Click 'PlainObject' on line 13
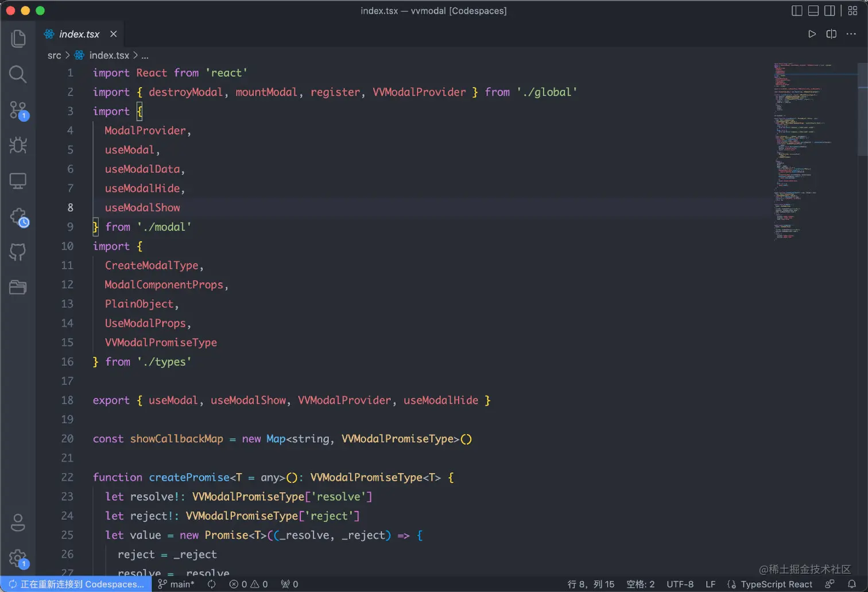The height and width of the screenshot is (592, 868). click(139, 304)
